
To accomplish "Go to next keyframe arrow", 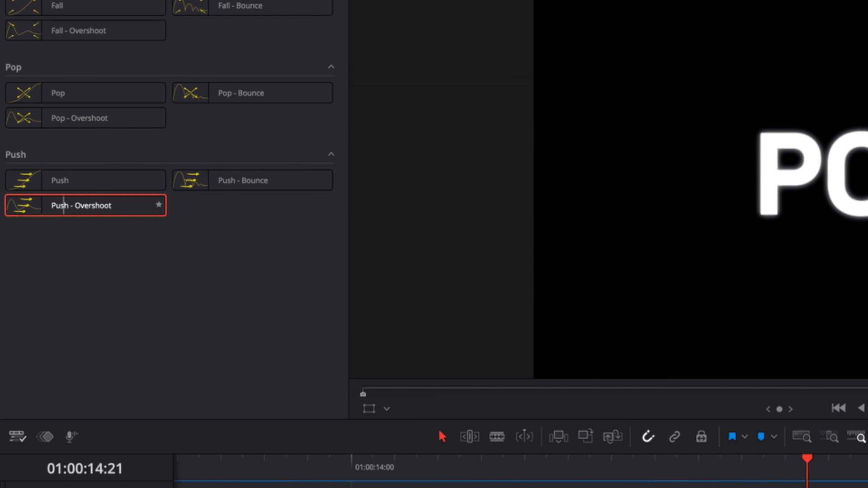I will click(791, 409).
